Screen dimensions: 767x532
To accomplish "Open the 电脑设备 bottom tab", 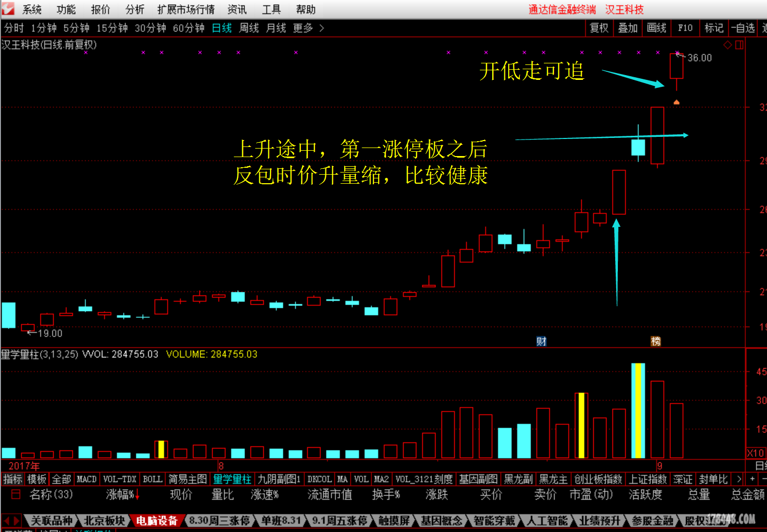I will pos(157,520).
